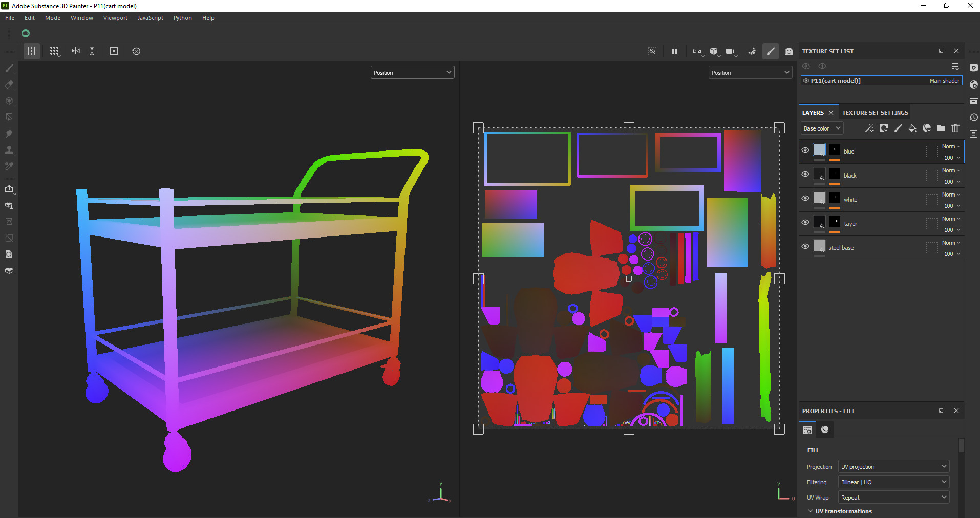Click the white layer fill color thumbnail

819,198
